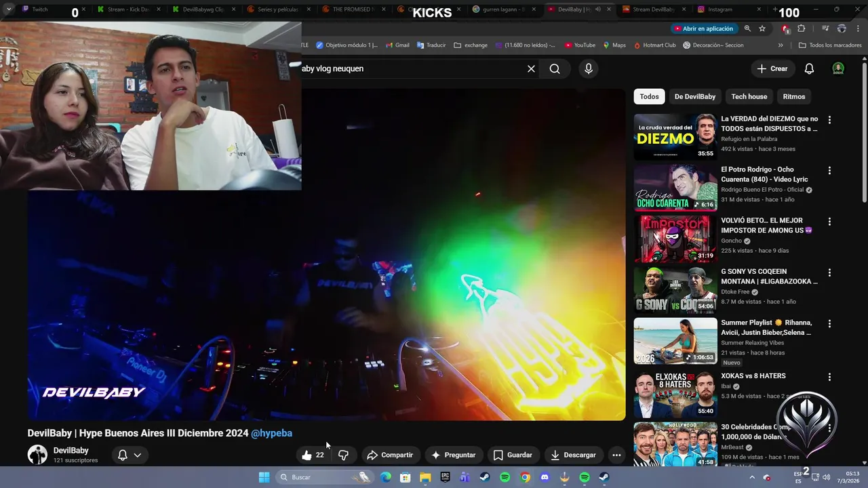The width and height of the screenshot is (868, 488).
Task: Open options menu for El Potro Rodrigo video
Action: pyautogui.click(x=829, y=171)
